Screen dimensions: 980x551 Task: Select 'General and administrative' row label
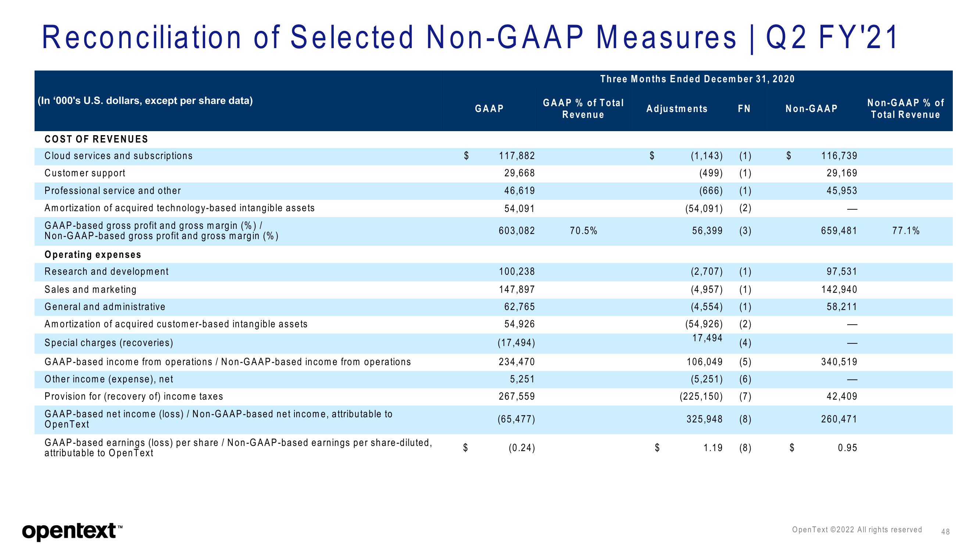(105, 306)
